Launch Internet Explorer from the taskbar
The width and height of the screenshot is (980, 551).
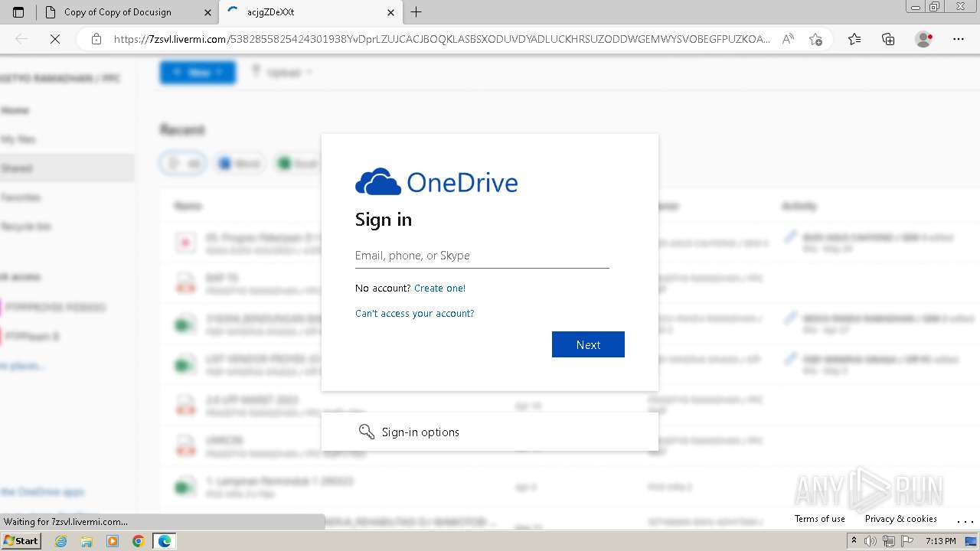pos(60,541)
